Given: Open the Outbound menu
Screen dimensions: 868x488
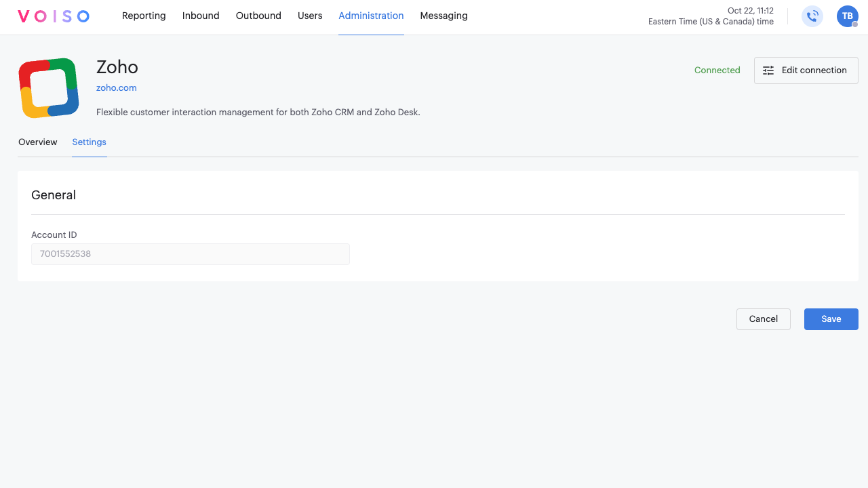Looking at the screenshot, I should (258, 16).
